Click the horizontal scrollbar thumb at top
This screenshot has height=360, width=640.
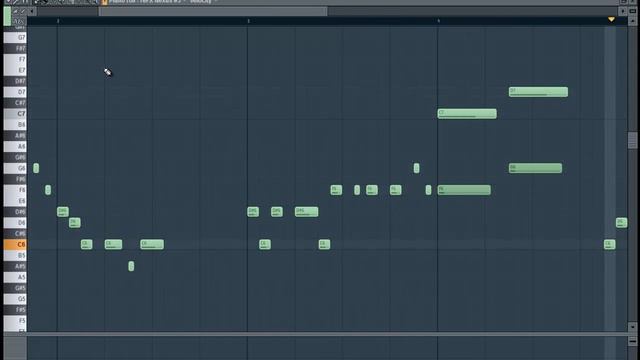click(x=213, y=11)
